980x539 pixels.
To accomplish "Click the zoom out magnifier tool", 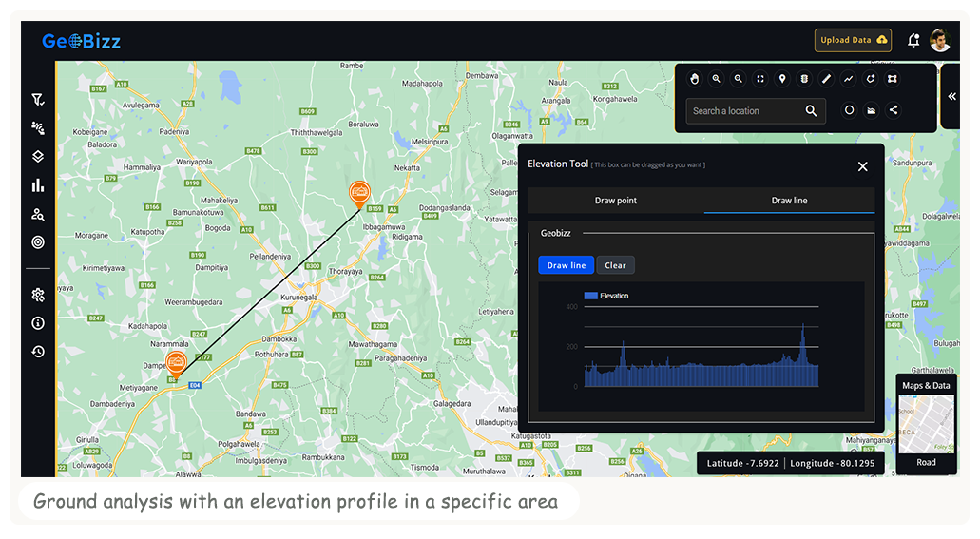I will (739, 79).
